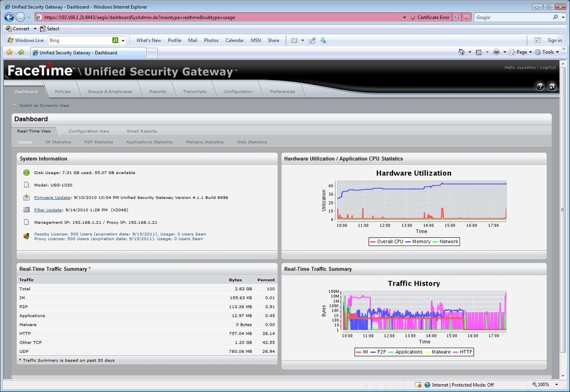570x392 pixels.
Task: Click the Filter Update table icon
Action: point(26,210)
